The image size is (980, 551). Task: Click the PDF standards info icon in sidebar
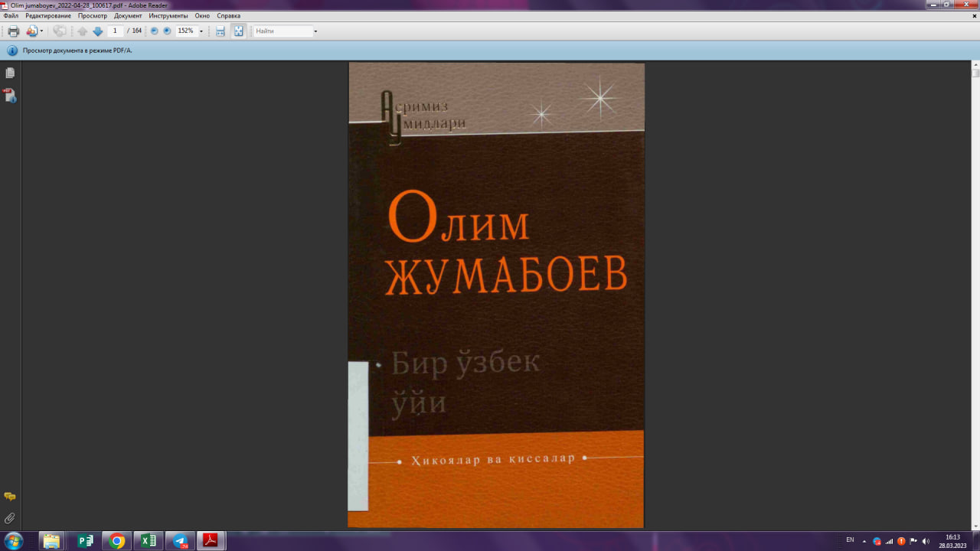tap(10, 95)
